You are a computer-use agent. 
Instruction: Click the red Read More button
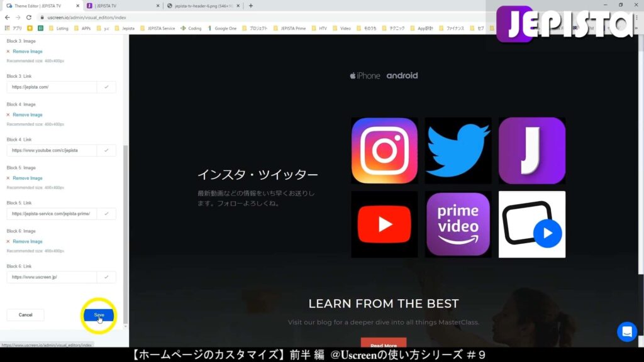pyautogui.click(x=384, y=343)
